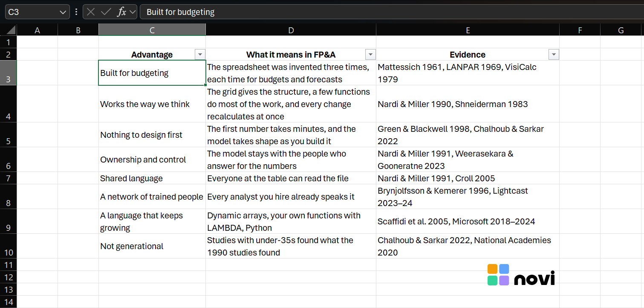Select all cells via the corner triangle
The image size is (644, 308).
tap(11, 30)
